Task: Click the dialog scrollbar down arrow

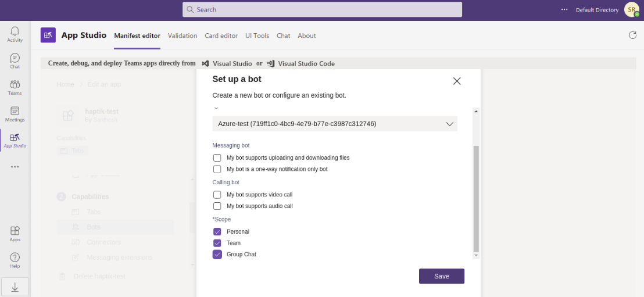Action: coord(476,256)
